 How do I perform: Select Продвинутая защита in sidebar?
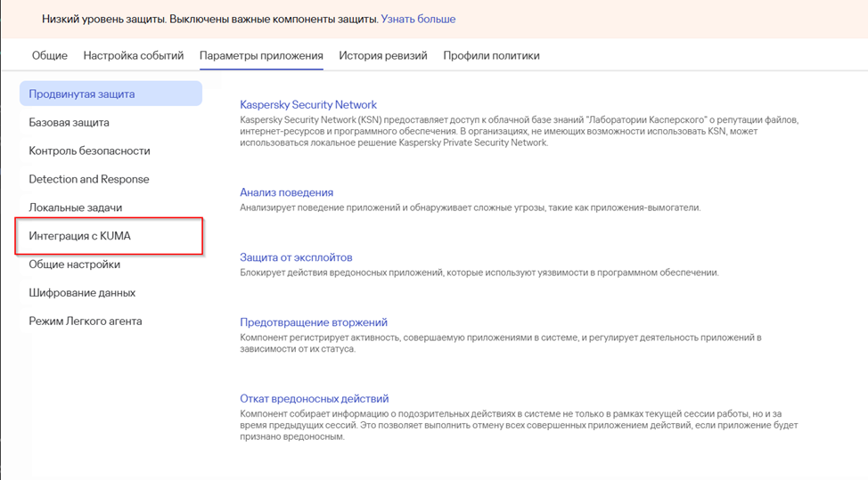pos(82,94)
